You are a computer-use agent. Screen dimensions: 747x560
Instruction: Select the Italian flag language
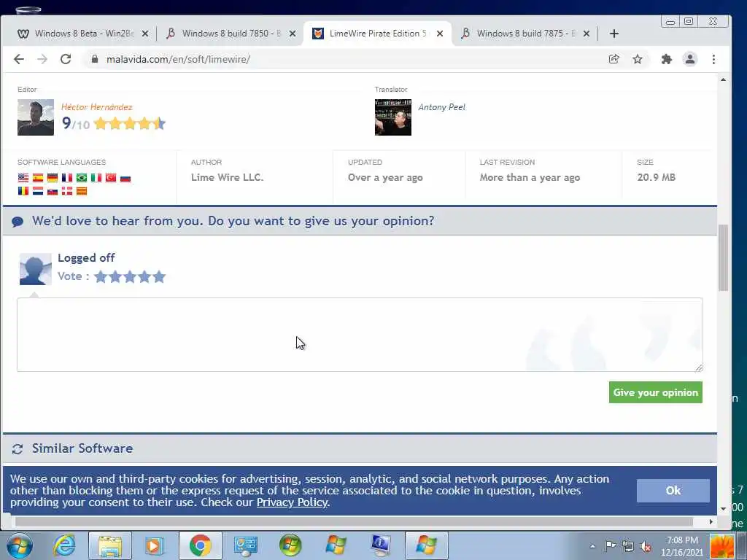tap(96, 178)
